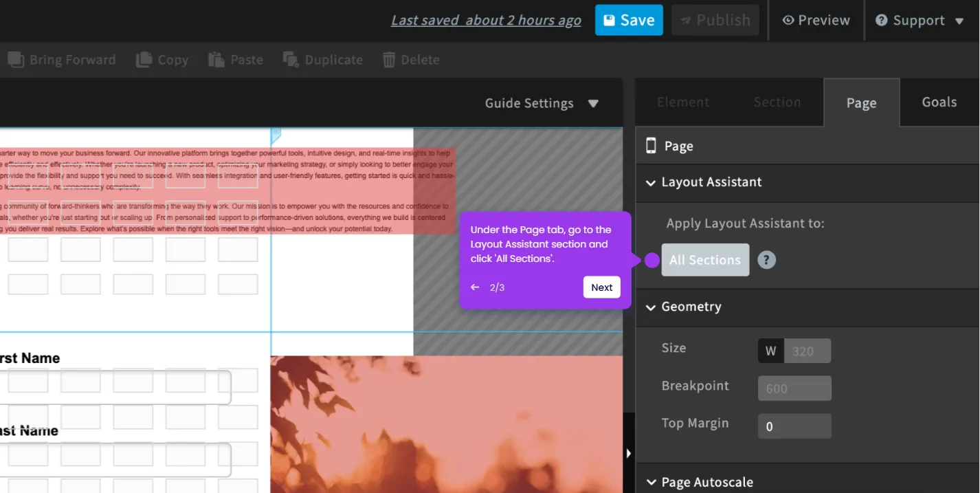
Task: Open the page Preview
Action: coord(816,21)
